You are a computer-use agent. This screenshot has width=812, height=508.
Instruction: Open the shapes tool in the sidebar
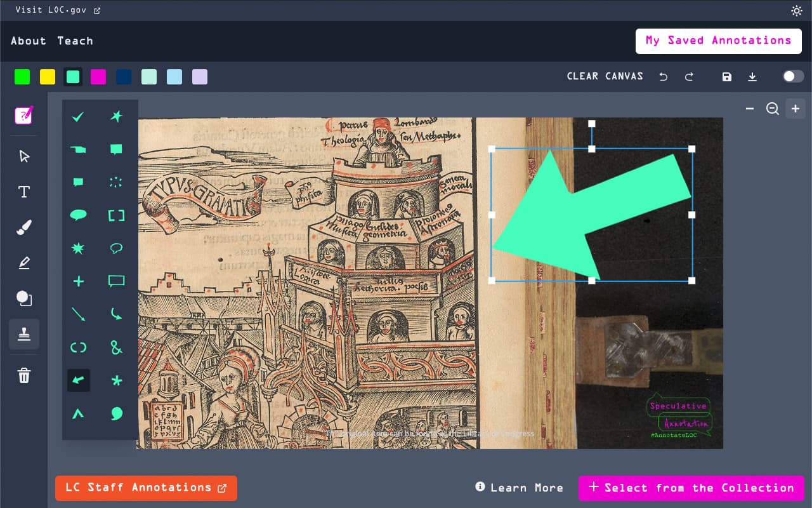pos(24,298)
